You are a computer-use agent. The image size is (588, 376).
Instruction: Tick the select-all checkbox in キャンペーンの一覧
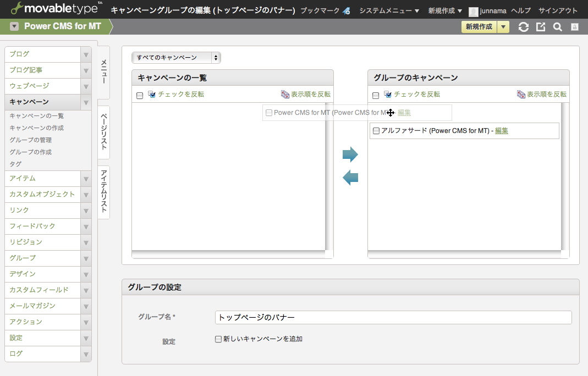tap(140, 95)
